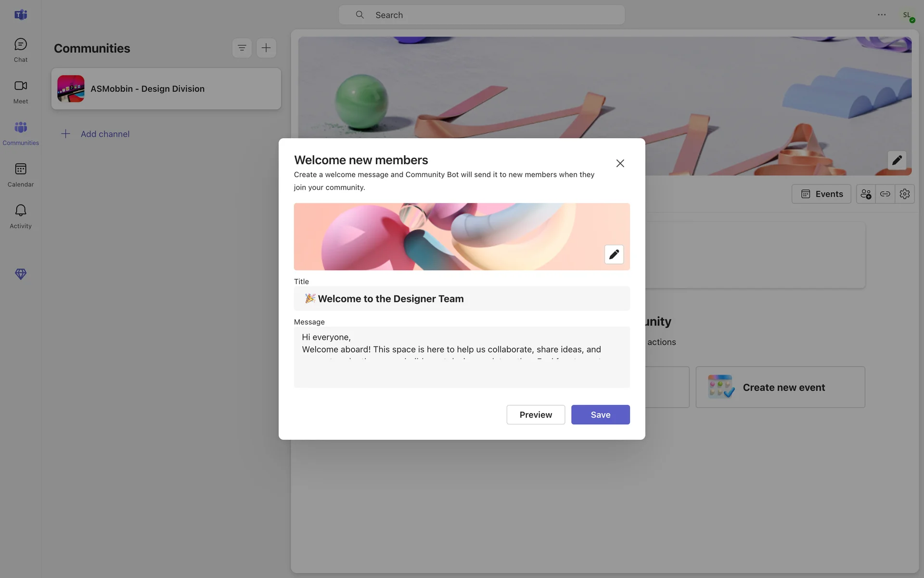
Task: Open the Chat section in sidebar
Action: pyautogui.click(x=20, y=50)
